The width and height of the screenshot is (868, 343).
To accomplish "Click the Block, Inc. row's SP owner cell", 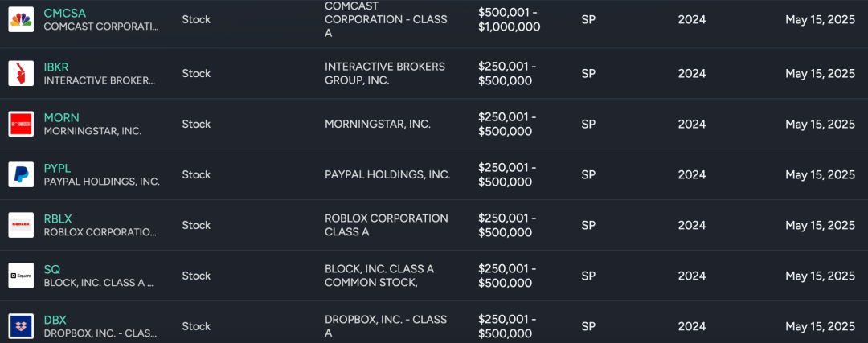I will (588, 276).
